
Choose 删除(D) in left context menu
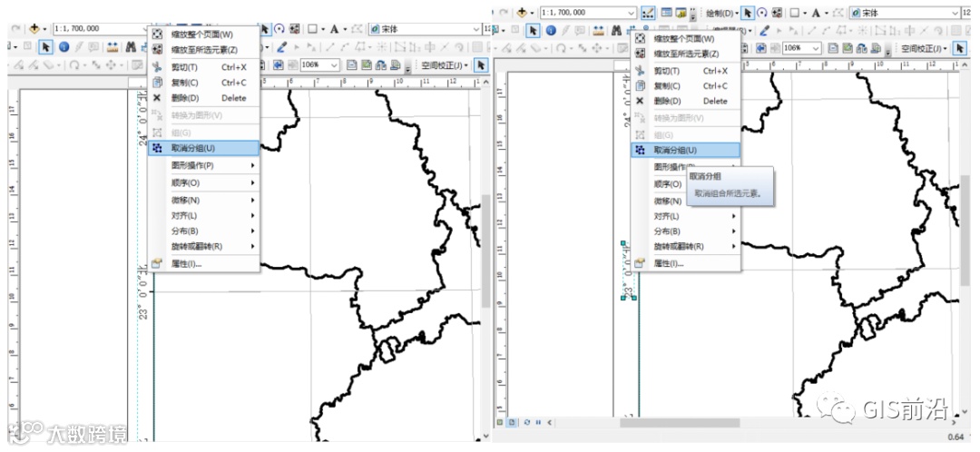pos(203,98)
